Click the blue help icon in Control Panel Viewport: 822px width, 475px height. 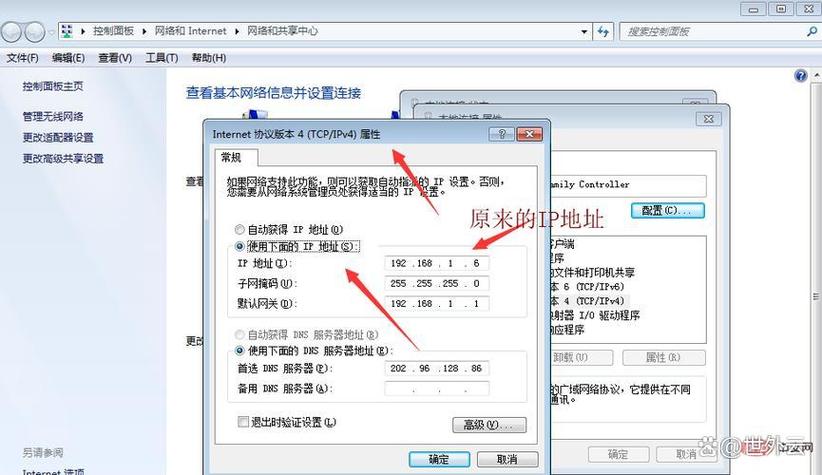(x=800, y=76)
